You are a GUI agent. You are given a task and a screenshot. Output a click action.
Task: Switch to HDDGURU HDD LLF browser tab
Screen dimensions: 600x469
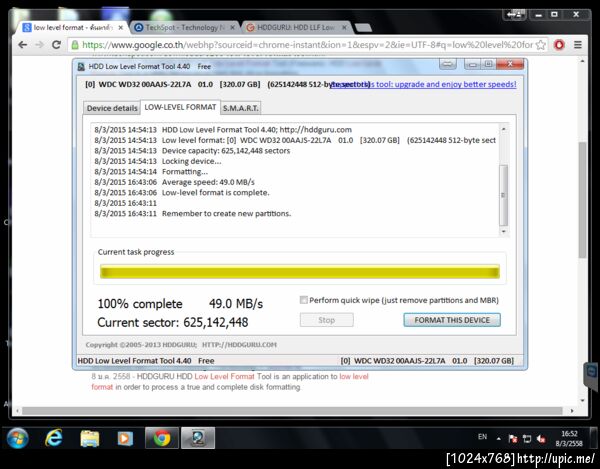click(x=296, y=28)
